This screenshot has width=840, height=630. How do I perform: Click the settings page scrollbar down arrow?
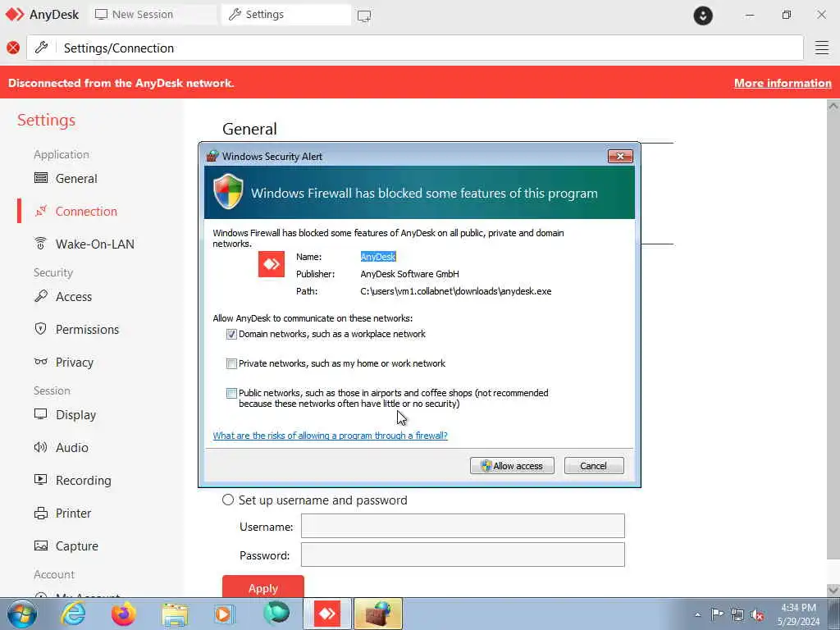click(x=833, y=590)
